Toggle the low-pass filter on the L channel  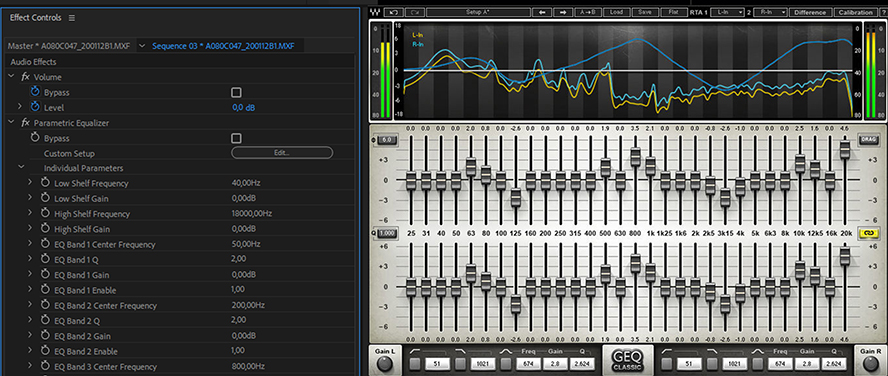click(461, 364)
